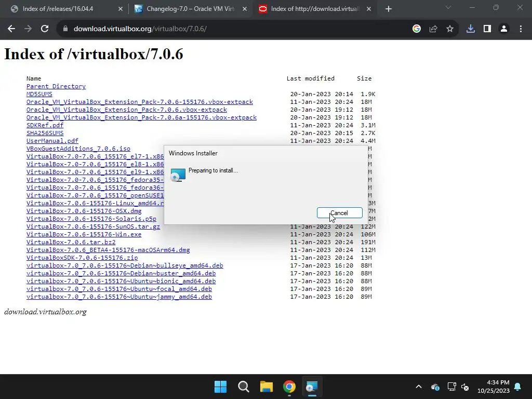Viewport: 532px width, 399px height.
Task: Open the Google icon in address bar
Action: click(x=417, y=29)
